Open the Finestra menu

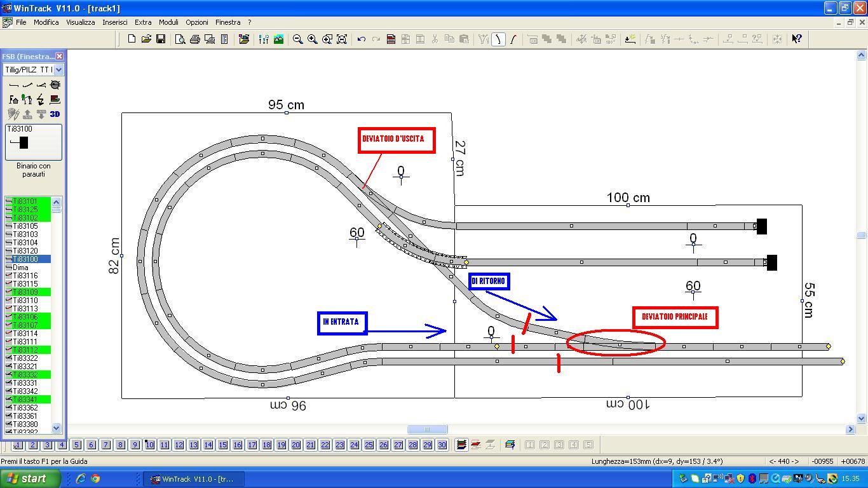[x=227, y=22]
